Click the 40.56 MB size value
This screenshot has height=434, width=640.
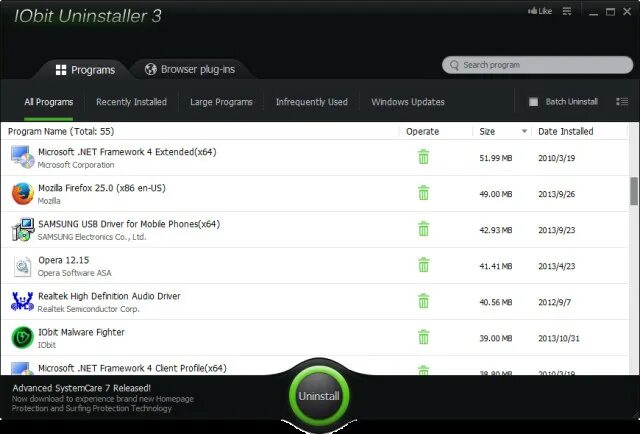496,302
